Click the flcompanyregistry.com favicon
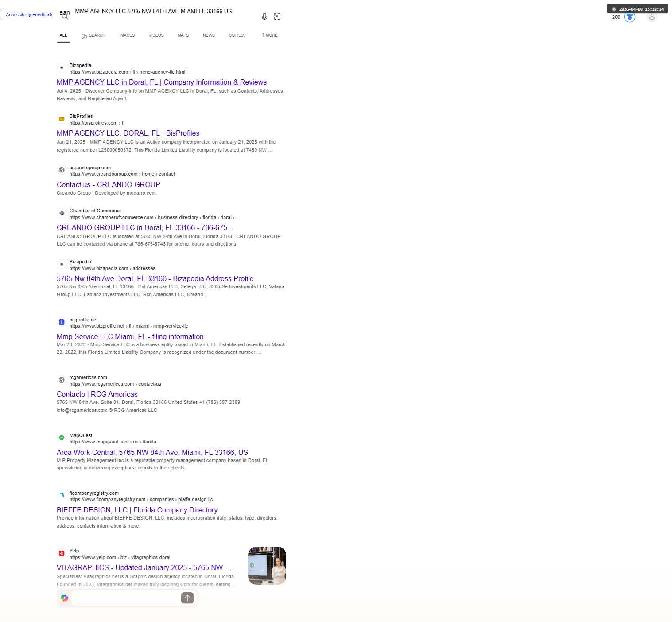Image resolution: width=672 pixels, height=622 pixels. 62,495
